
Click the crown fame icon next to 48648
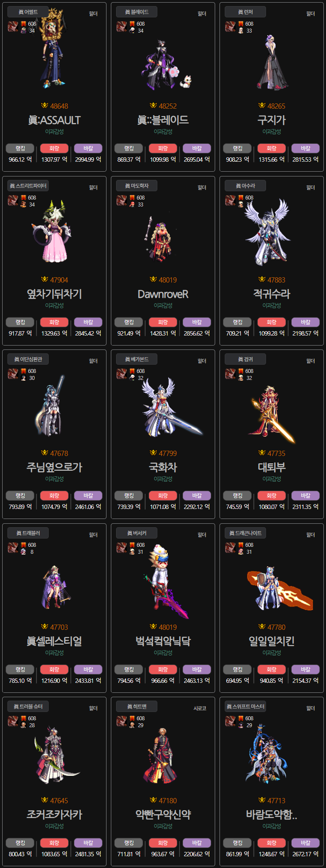point(44,106)
